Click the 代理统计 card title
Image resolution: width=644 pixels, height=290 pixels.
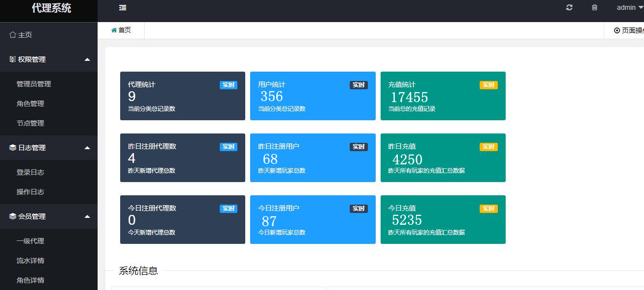pyautogui.click(x=142, y=84)
